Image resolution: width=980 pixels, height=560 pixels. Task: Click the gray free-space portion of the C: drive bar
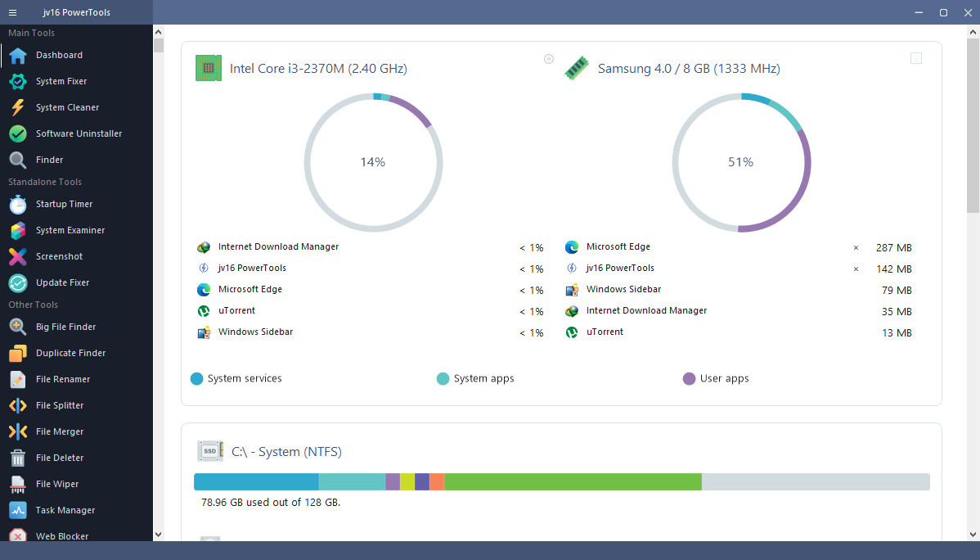coord(816,481)
